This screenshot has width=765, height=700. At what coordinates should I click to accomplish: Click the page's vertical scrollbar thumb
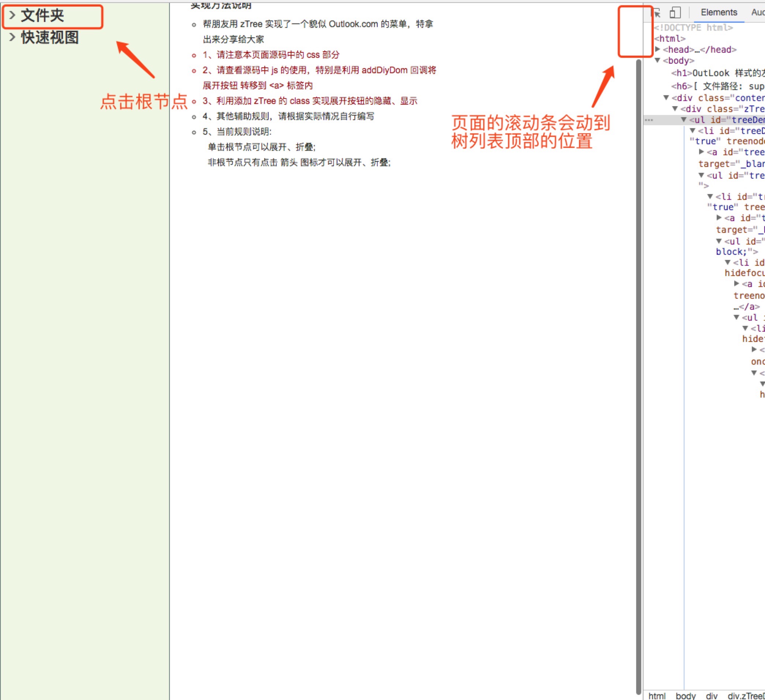click(x=639, y=376)
